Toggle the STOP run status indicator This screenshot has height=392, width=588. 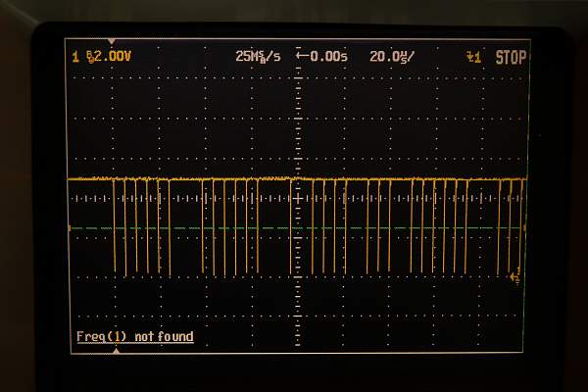[511, 57]
